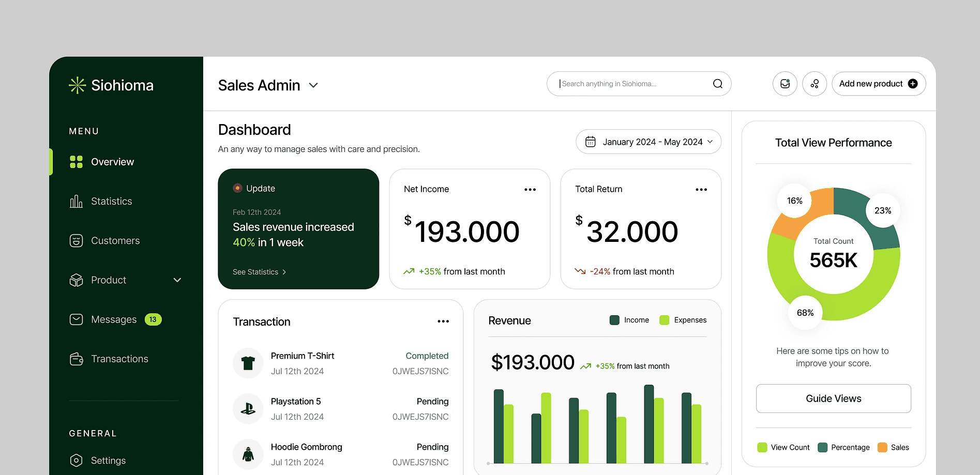The width and height of the screenshot is (980, 475).
Task: Open Net Income card options menu
Action: click(x=530, y=190)
